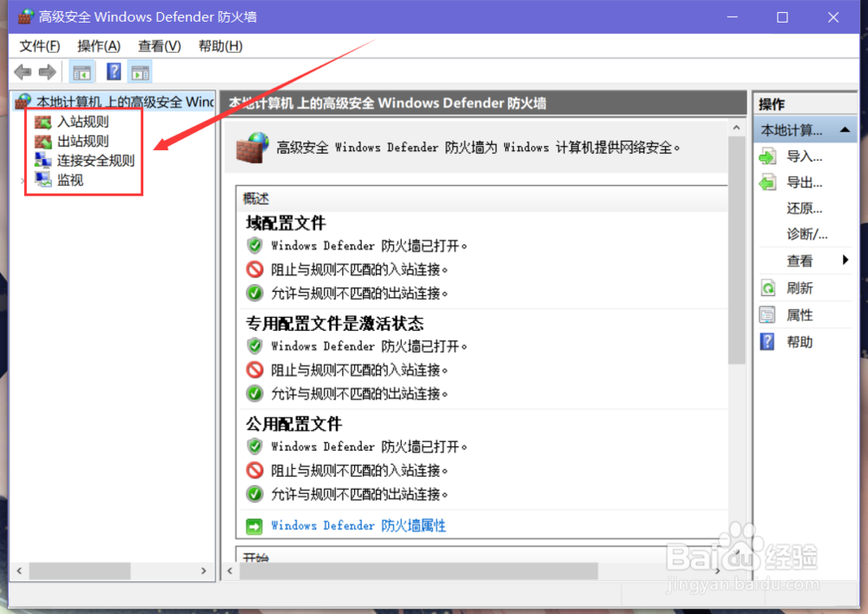The height and width of the screenshot is (614, 868).
Task: Click 还原... restore default policy action
Action: [x=805, y=208]
